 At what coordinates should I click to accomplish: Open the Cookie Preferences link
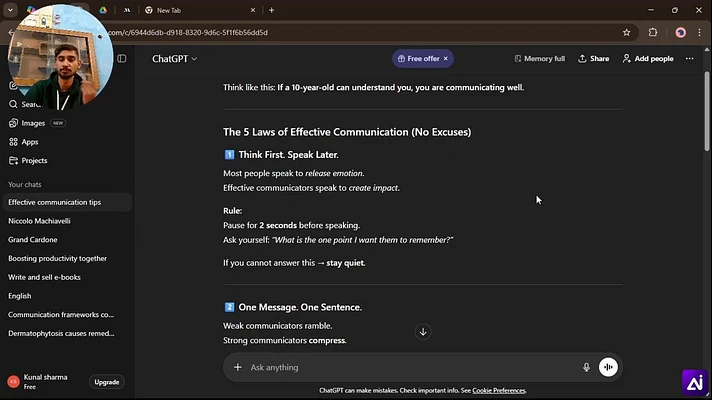(499, 390)
